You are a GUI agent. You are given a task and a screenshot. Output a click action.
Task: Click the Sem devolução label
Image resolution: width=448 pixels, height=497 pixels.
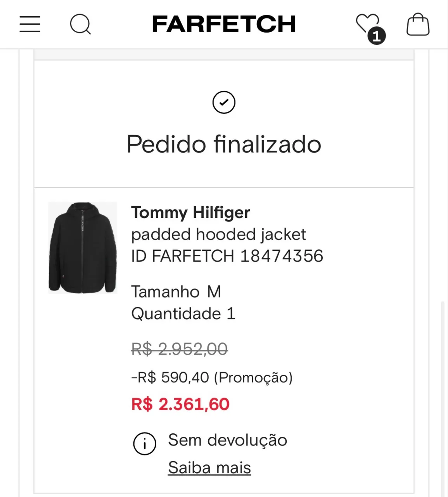pyautogui.click(x=228, y=440)
